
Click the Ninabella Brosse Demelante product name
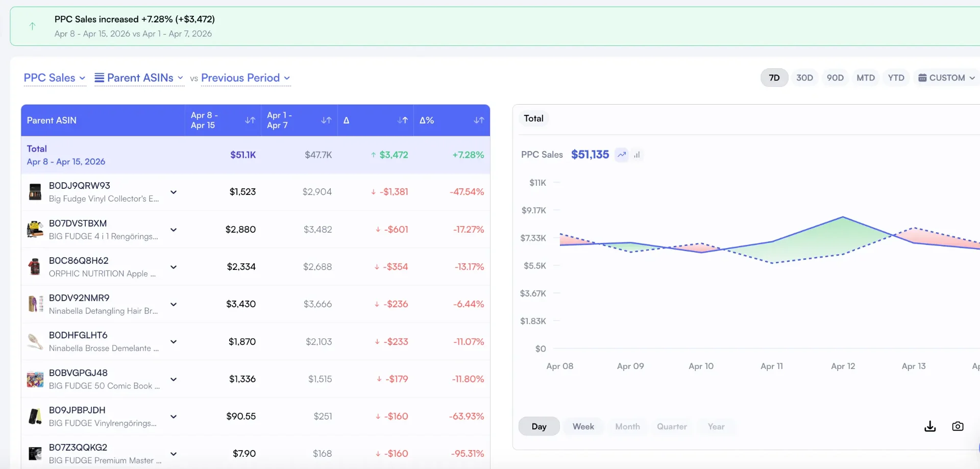click(x=104, y=348)
